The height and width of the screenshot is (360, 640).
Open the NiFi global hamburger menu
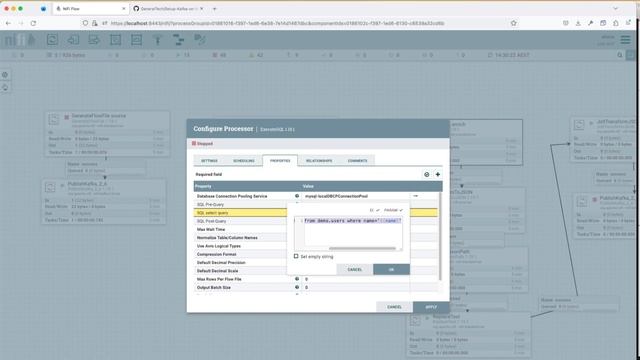click(x=625, y=40)
